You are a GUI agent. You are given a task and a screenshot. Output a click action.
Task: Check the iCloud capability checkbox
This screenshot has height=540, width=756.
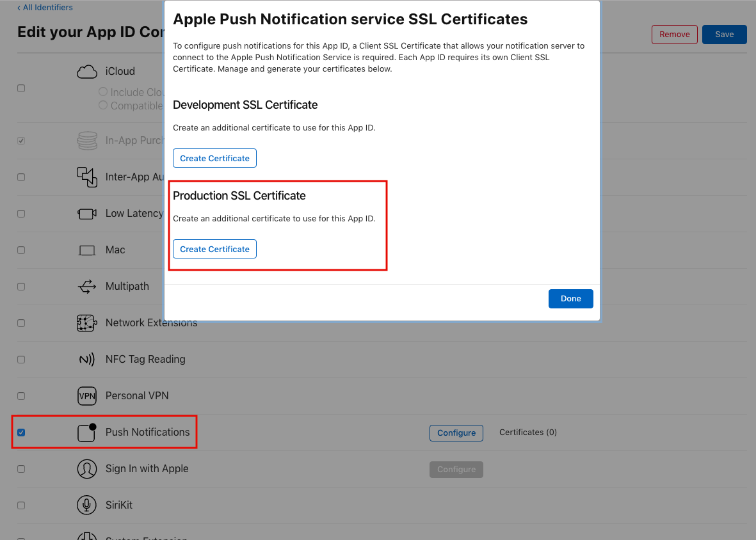21,88
